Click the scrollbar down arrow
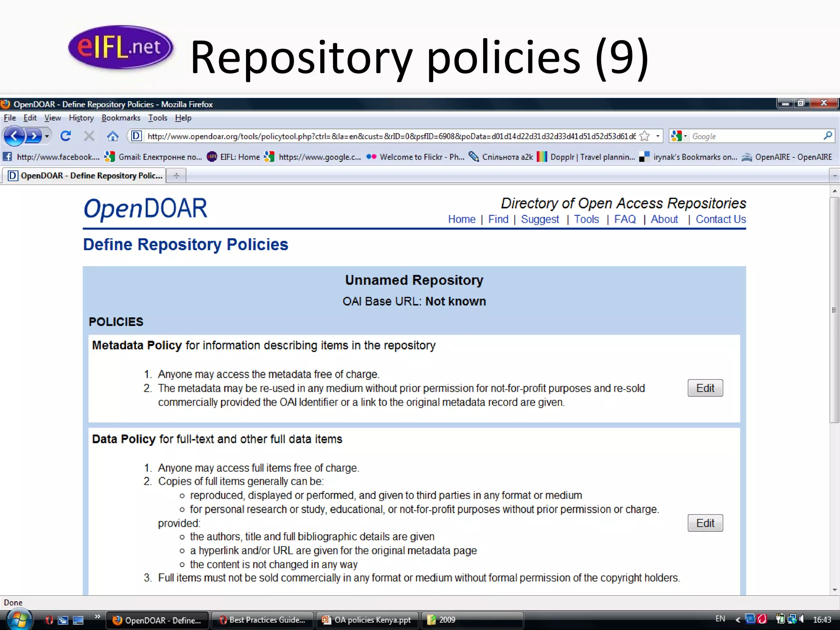Screen dimensions: 840x630 pyautogui.click(x=834, y=590)
